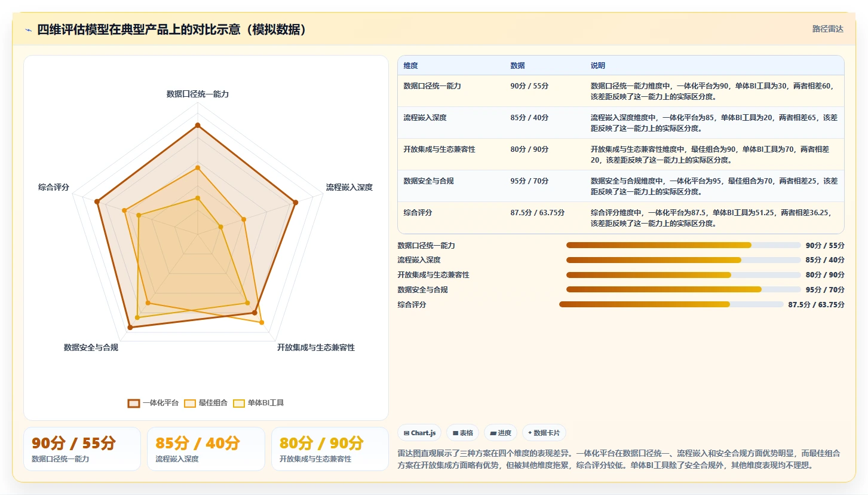Select the 90分 / 55分 data card
The width and height of the screenshot is (868, 495).
click(x=82, y=449)
